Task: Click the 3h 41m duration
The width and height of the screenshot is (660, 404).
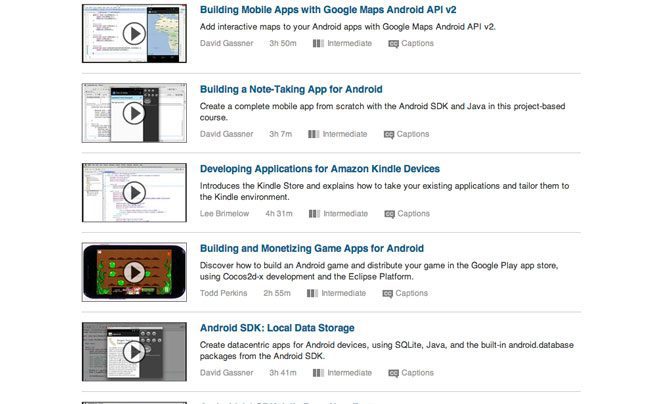Action: click(x=283, y=373)
